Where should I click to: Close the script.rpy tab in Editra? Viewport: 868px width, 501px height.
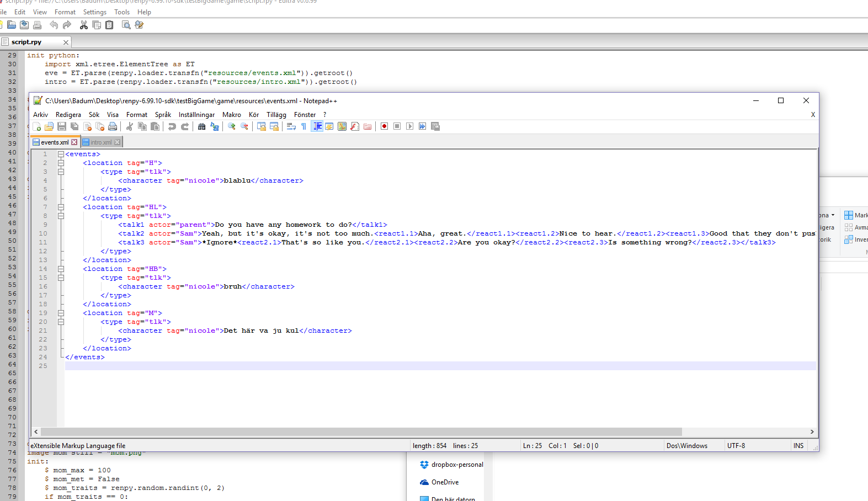click(66, 42)
